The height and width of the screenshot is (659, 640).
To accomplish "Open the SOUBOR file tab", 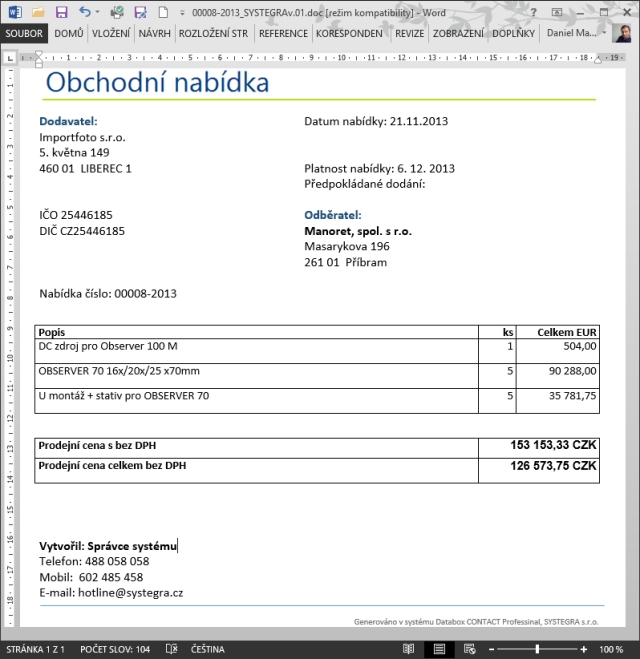I will pyautogui.click(x=24, y=33).
